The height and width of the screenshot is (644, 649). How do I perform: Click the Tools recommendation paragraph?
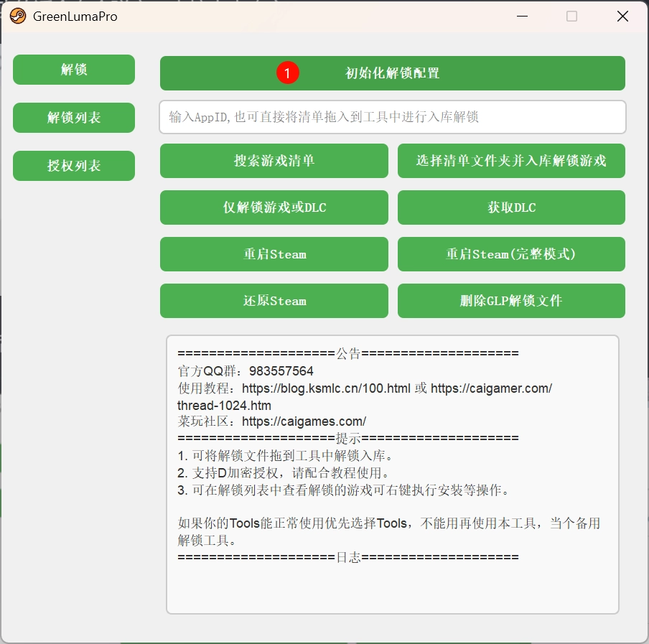click(389, 531)
